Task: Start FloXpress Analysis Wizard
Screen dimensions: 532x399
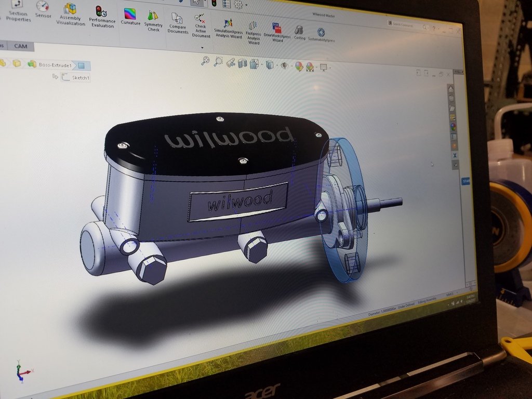Action: [x=254, y=33]
